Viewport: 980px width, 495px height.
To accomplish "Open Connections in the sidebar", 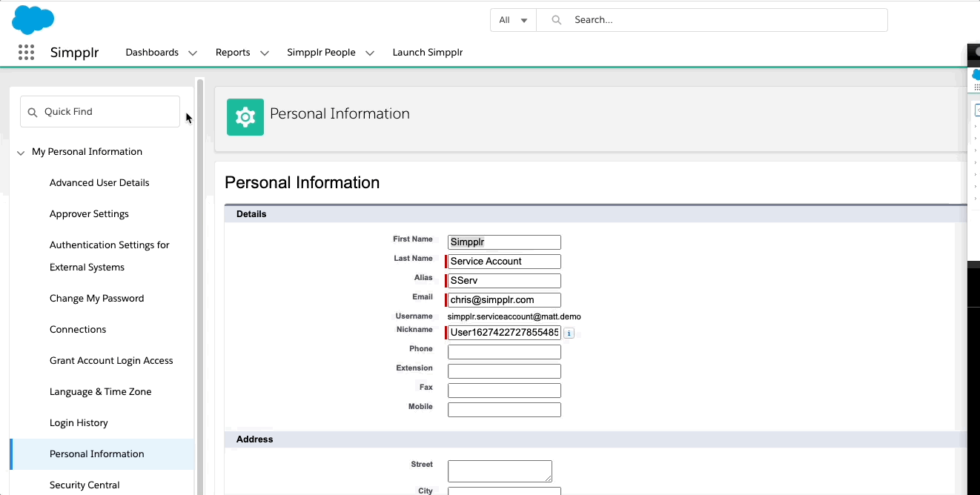I will pyautogui.click(x=78, y=330).
